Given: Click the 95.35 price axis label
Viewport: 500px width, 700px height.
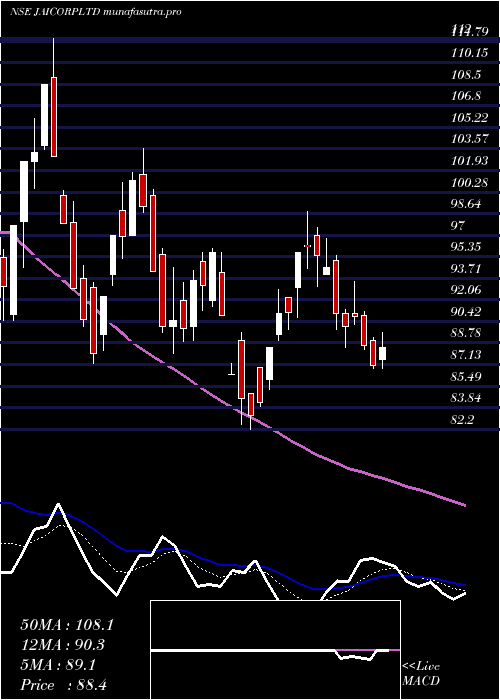Looking at the screenshot, I should pyautogui.click(x=466, y=247).
